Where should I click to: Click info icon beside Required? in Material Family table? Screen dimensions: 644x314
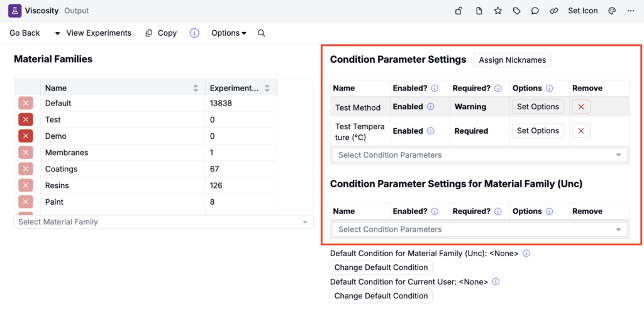pos(498,211)
